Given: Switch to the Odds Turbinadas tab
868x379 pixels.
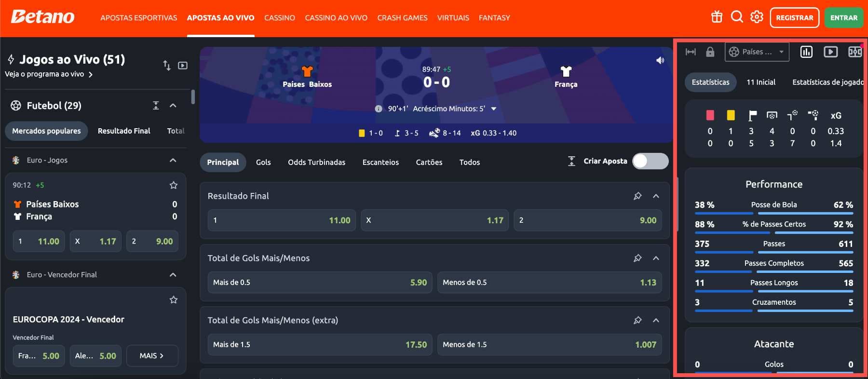Looking at the screenshot, I should point(317,162).
